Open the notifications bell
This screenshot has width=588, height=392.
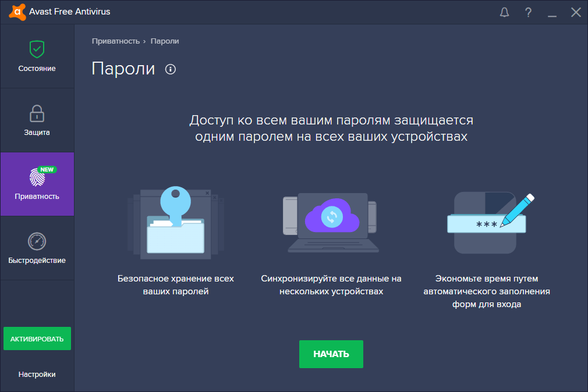point(504,12)
